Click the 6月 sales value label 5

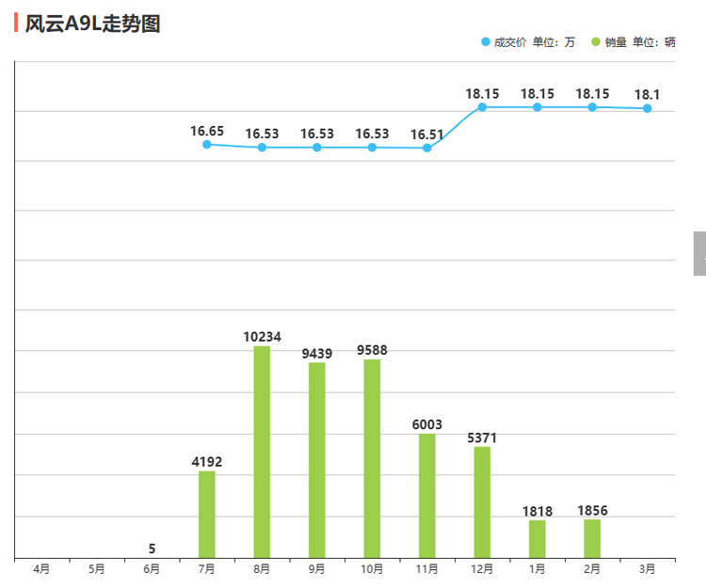click(152, 548)
